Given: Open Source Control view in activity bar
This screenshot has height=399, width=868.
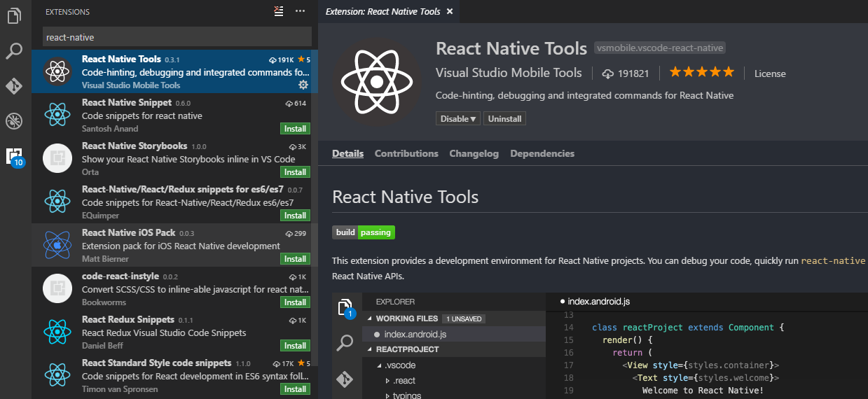Looking at the screenshot, I should [x=15, y=85].
